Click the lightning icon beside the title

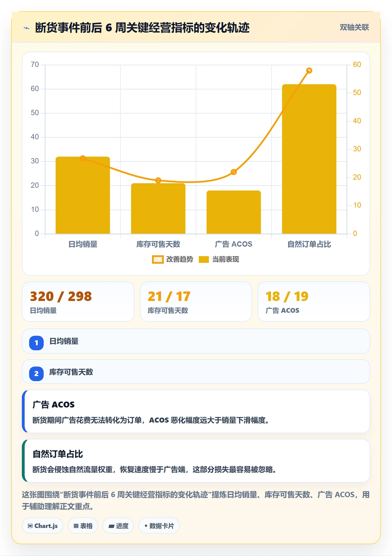point(27,28)
